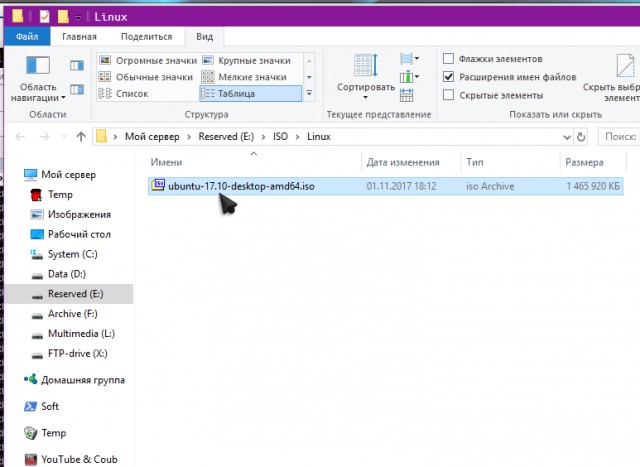Click the Properties quick access icon
The width and height of the screenshot is (640, 467).
44,17
